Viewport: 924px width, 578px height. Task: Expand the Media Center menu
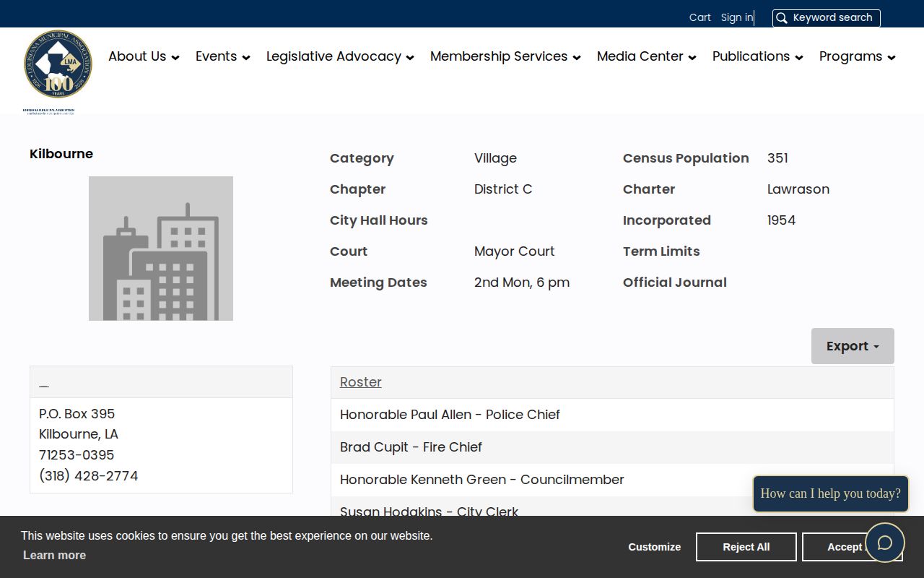pos(647,56)
